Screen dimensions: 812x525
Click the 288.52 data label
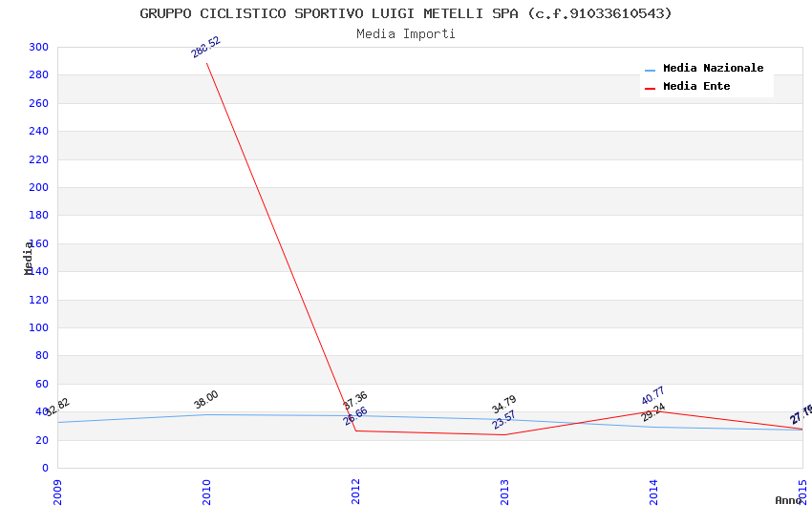205,47
